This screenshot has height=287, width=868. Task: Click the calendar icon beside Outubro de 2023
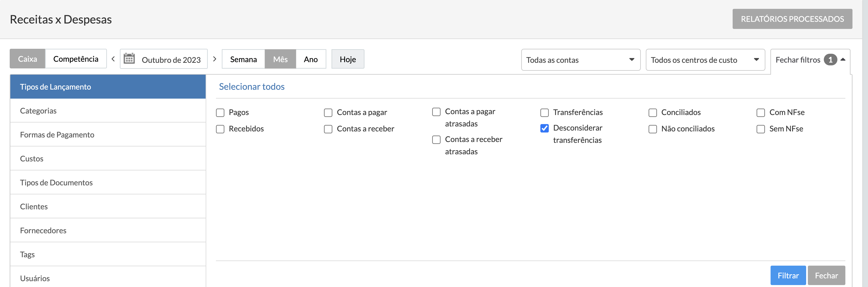pos(129,59)
